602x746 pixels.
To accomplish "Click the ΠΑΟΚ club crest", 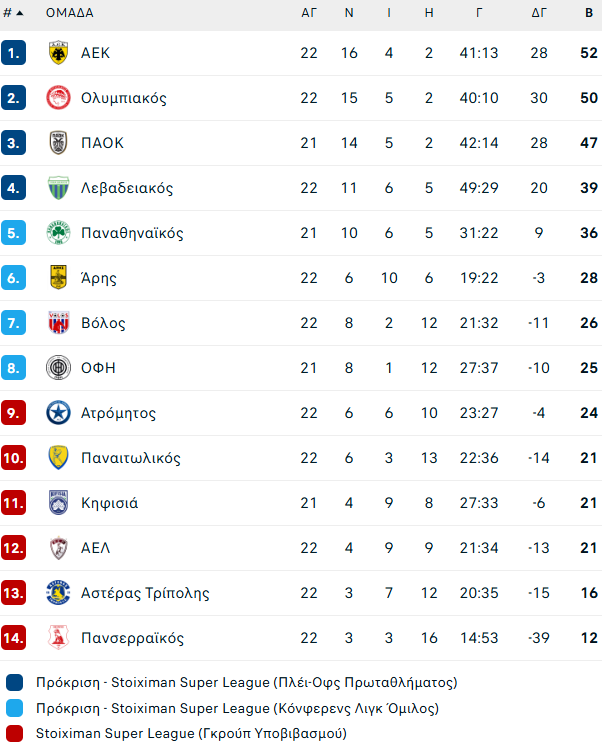I will tap(58, 143).
